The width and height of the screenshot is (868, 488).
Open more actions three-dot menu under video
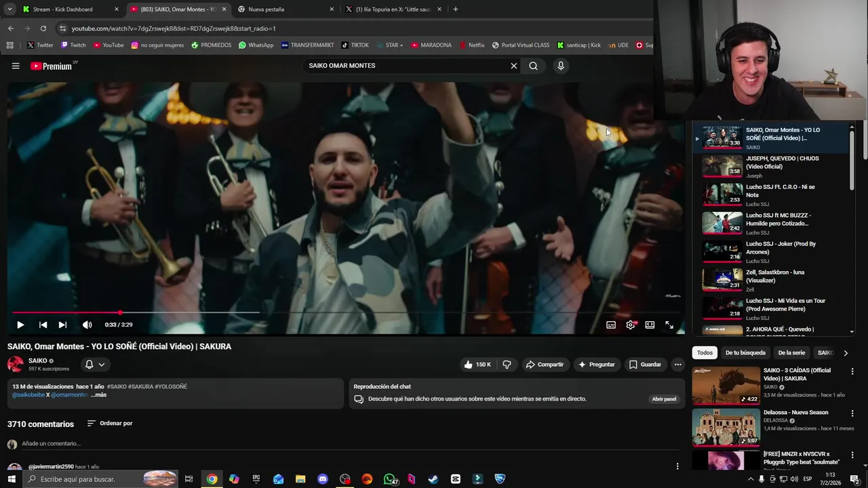point(677,364)
